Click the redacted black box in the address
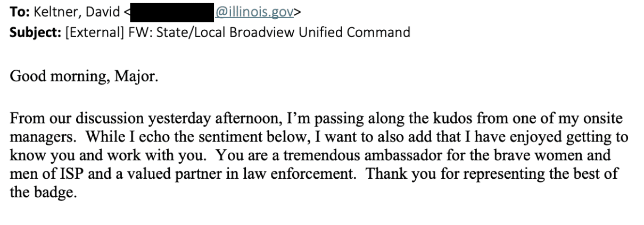Screen dimensions: 644x225 (x=174, y=13)
